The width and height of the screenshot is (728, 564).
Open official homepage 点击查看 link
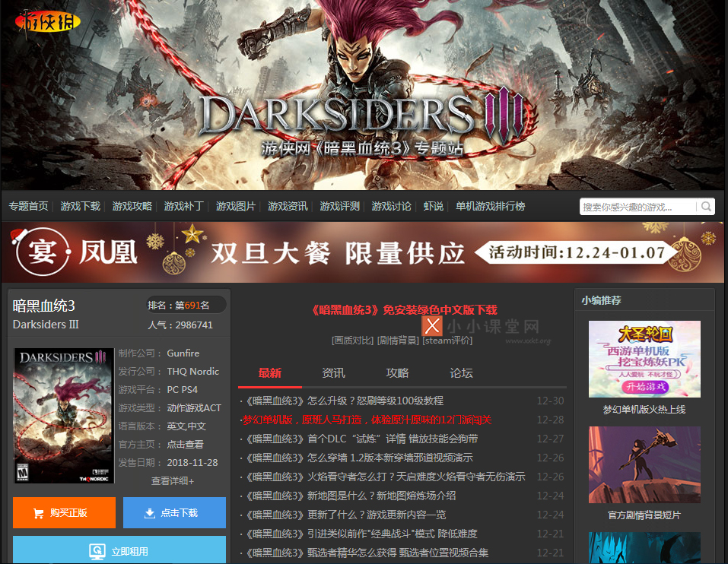point(186,445)
